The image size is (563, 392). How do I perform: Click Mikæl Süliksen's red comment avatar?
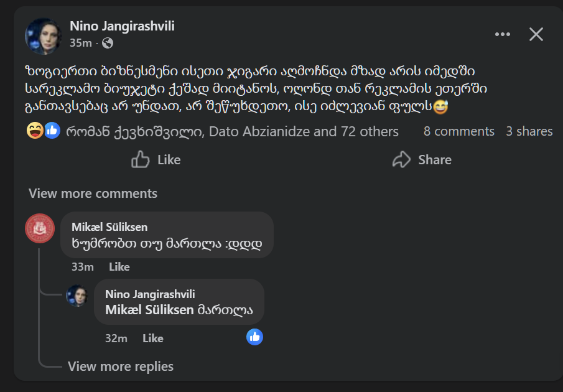tap(39, 228)
